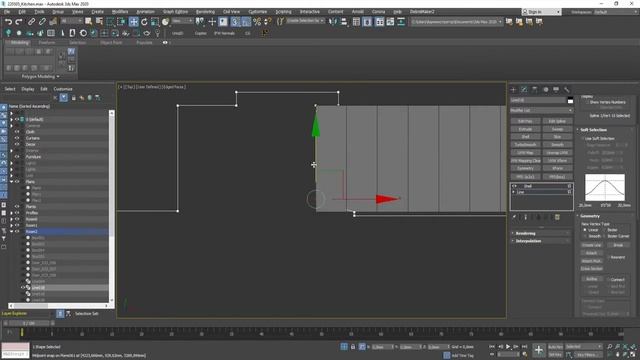Click the object name input field
Viewport: 640px width, 360px height.
click(538, 100)
